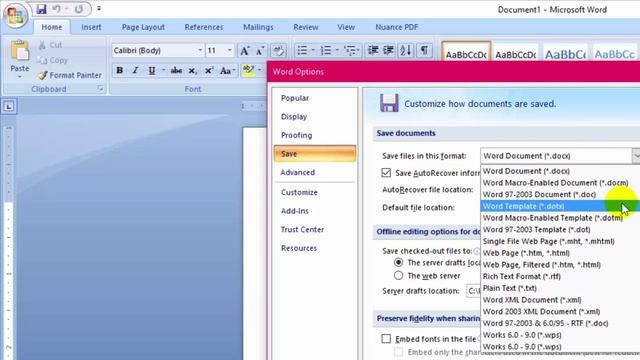Select Display in Word Options
This screenshot has height=360, width=640.
(294, 117)
